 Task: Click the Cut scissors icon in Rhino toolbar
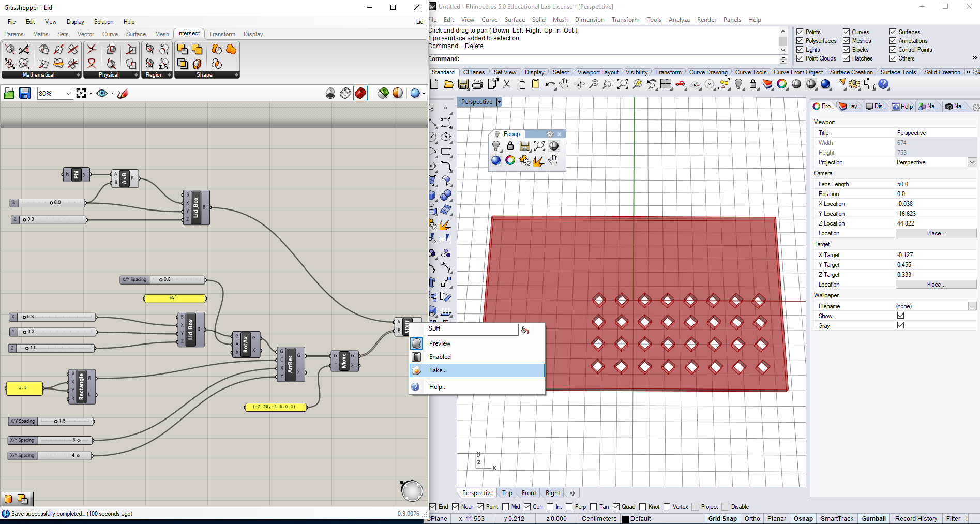click(507, 84)
